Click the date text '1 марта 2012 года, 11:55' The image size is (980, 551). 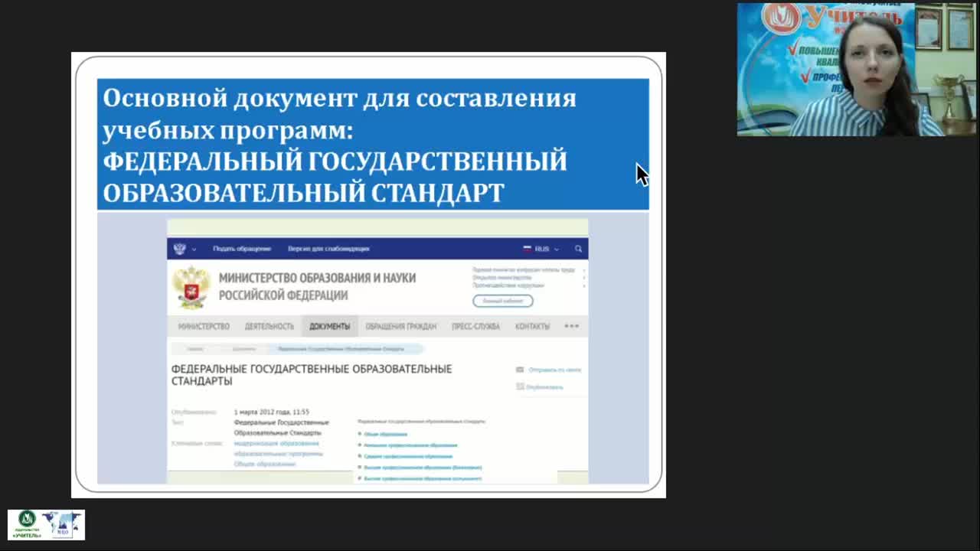click(x=271, y=412)
